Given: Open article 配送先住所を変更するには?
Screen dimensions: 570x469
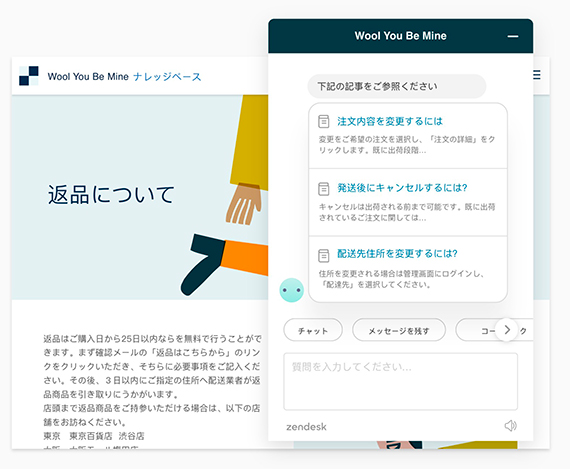Looking at the screenshot, I should coord(397,253).
